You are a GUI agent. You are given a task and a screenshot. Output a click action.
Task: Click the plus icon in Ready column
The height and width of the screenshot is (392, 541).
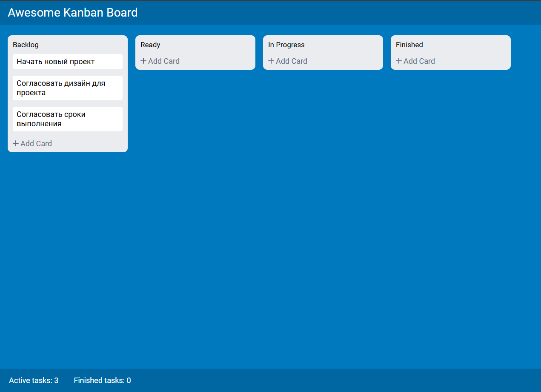tap(143, 61)
